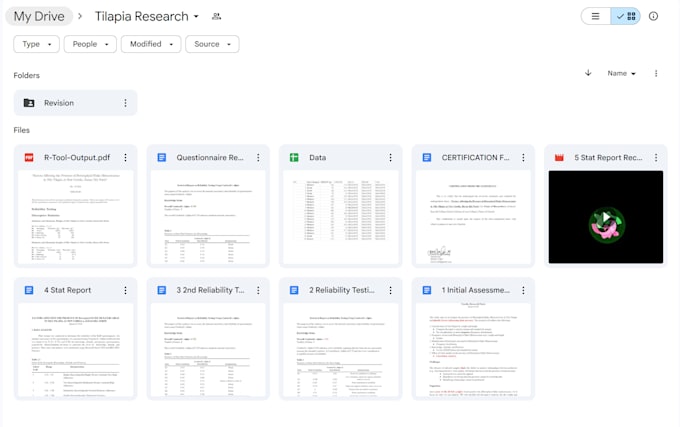This screenshot has height=427, width=680.
Task: Open the Revision folder's three-dot menu
Action: [x=125, y=103]
